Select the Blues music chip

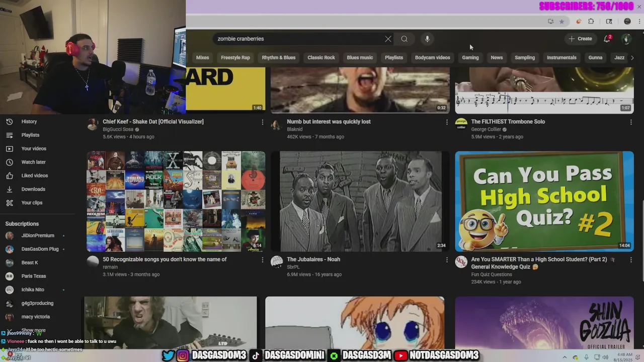coord(360,57)
